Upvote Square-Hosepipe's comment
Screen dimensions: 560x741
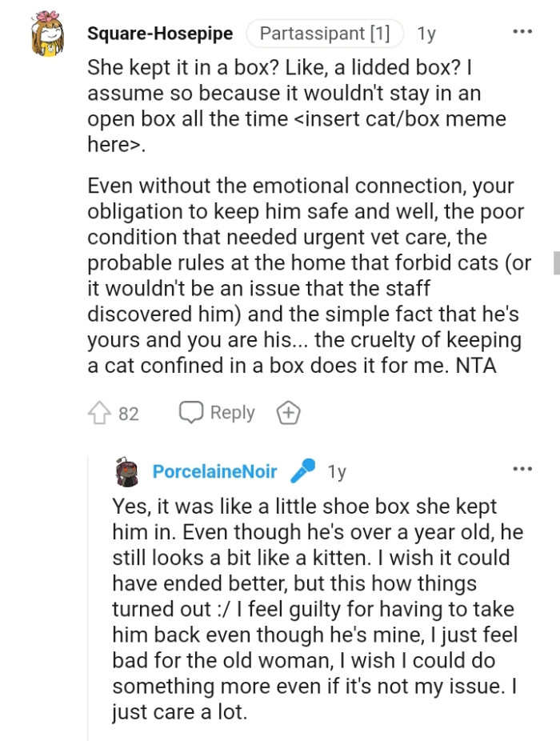[101, 413]
